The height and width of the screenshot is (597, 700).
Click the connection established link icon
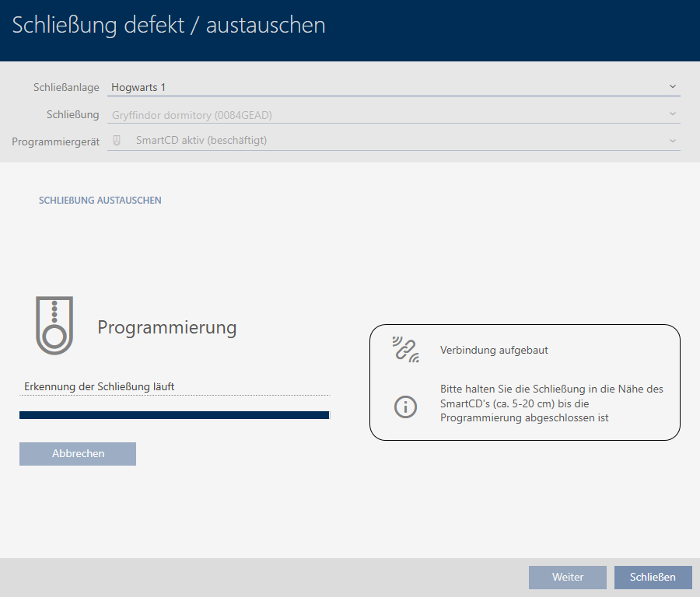pos(405,350)
